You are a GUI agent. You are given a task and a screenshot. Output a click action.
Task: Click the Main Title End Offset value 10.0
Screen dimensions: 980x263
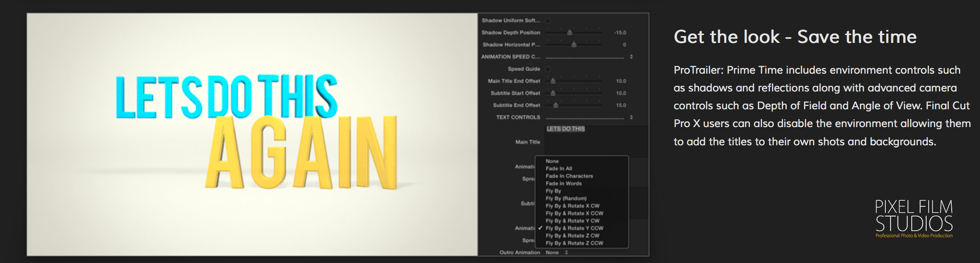pos(621,81)
